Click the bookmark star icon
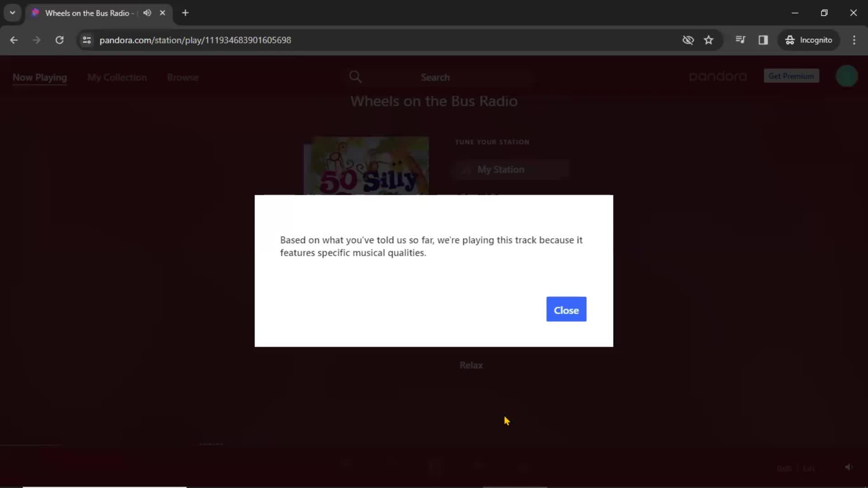868x488 pixels. pos(708,40)
